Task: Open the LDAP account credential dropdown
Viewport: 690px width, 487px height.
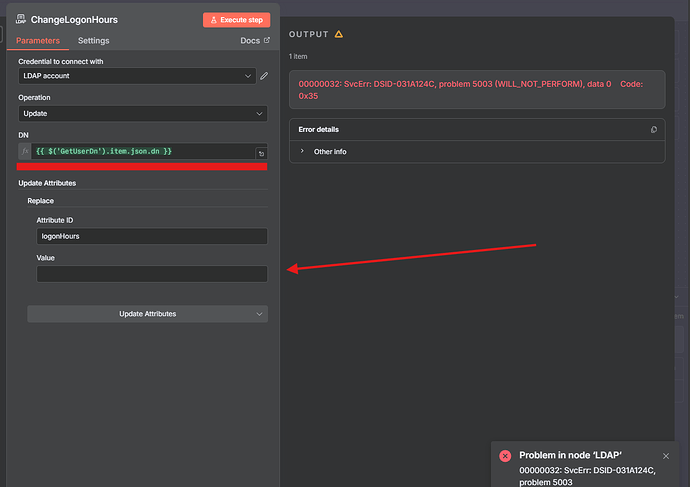Action: [137, 76]
